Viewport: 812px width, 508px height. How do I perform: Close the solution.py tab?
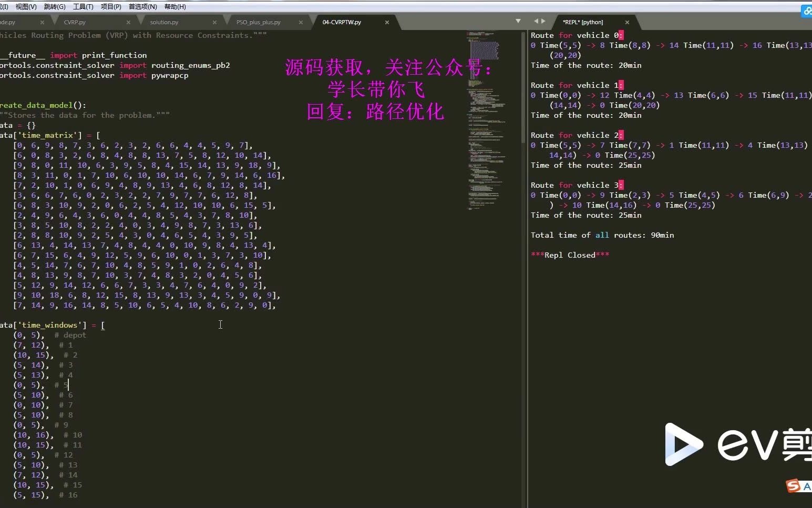coord(214,22)
